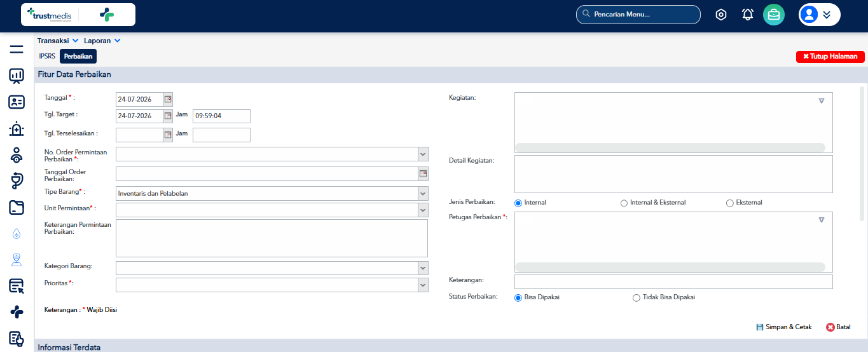The image size is (868, 352).
Task: Click the hexagon settings icon in header
Action: pyautogui.click(x=721, y=15)
